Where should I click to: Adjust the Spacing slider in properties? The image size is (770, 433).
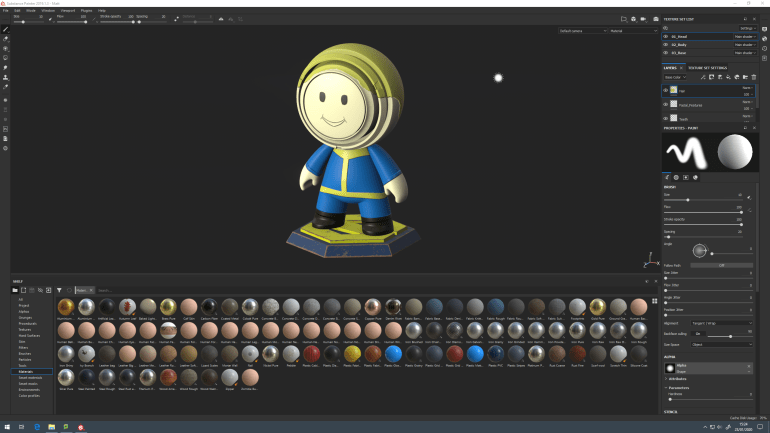click(x=703, y=237)
